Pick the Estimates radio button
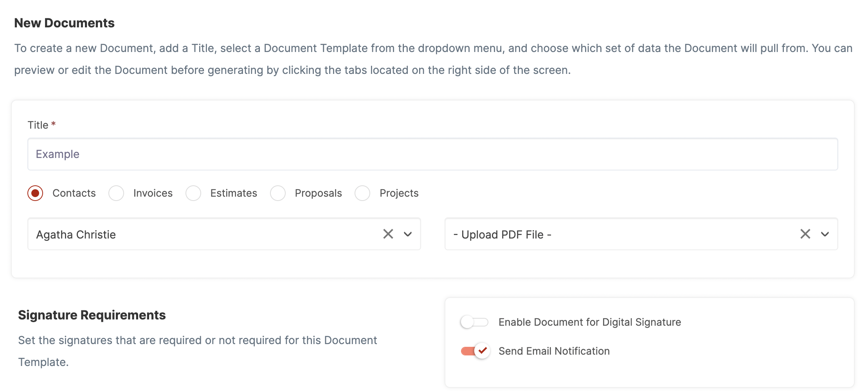Image resolution: width=868 pixels, height=391 pixels. click(x=193, y=193)
